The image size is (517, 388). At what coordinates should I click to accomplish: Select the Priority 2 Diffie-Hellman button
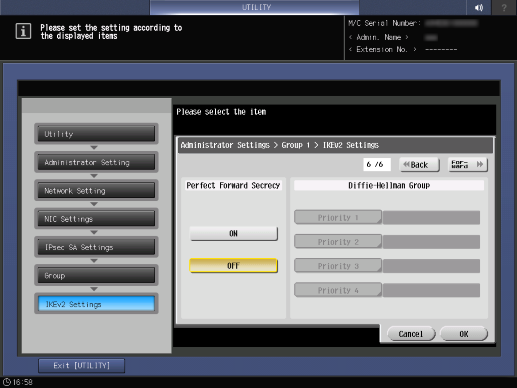338,242
